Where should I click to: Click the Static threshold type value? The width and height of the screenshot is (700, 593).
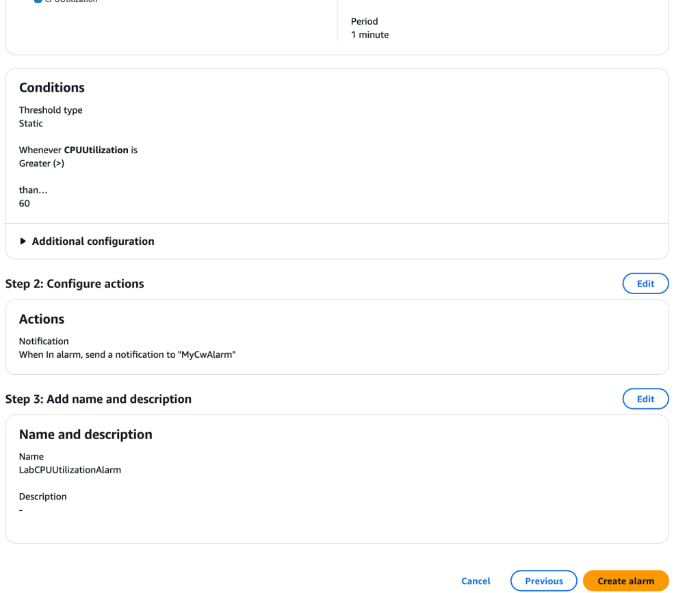31,124
